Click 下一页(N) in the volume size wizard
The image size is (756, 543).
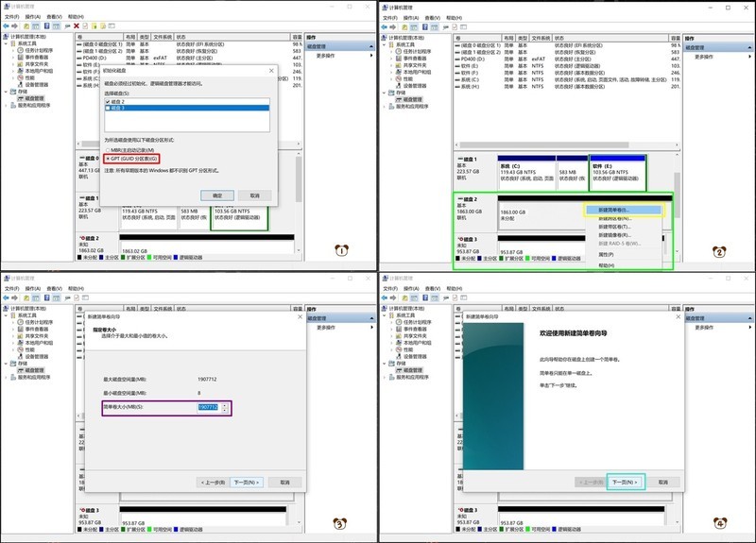(247, 483)
